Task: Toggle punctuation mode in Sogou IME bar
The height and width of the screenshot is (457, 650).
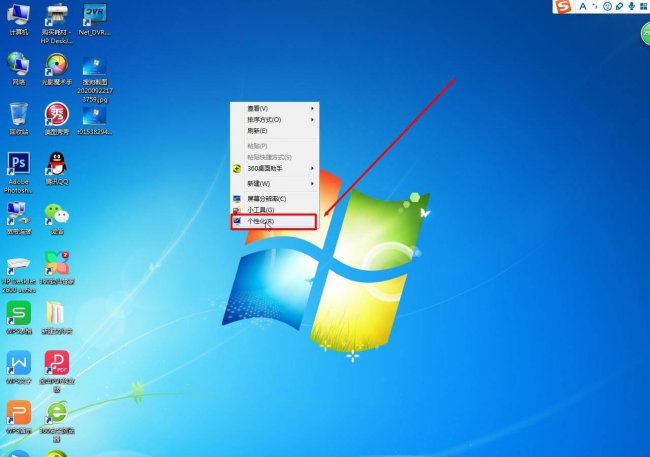Action: coord(595,6)
